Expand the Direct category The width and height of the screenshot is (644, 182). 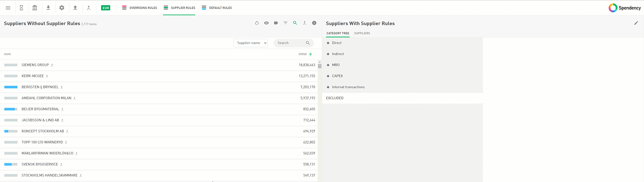[328, 43]
